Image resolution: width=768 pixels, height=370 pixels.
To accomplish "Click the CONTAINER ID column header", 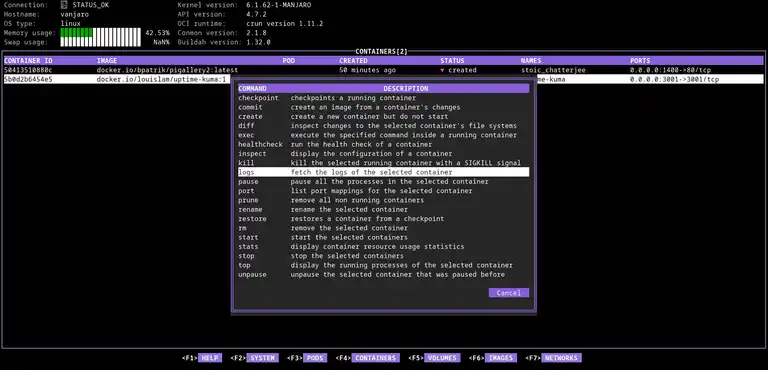I will point(28,61).
